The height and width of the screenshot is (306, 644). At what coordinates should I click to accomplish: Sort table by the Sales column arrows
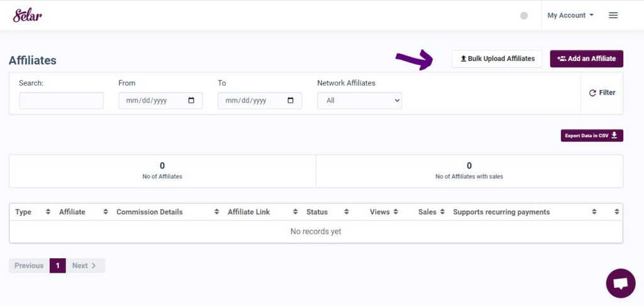point(442,212)
